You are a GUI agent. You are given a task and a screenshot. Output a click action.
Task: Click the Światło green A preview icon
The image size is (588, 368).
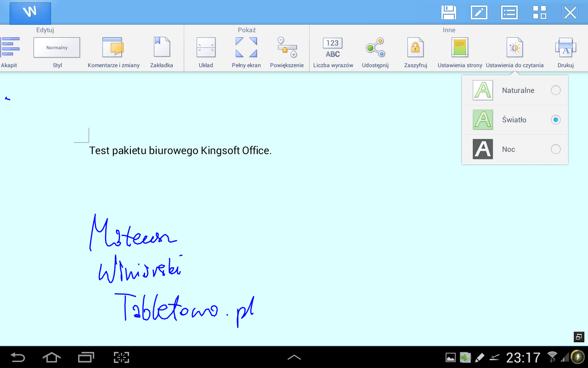click(x=483, y=120)
